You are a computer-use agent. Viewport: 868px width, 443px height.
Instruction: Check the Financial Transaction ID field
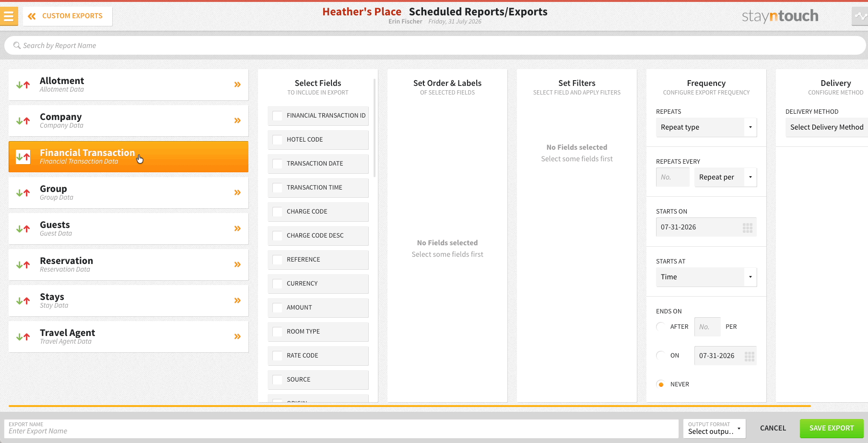point(277,116)
